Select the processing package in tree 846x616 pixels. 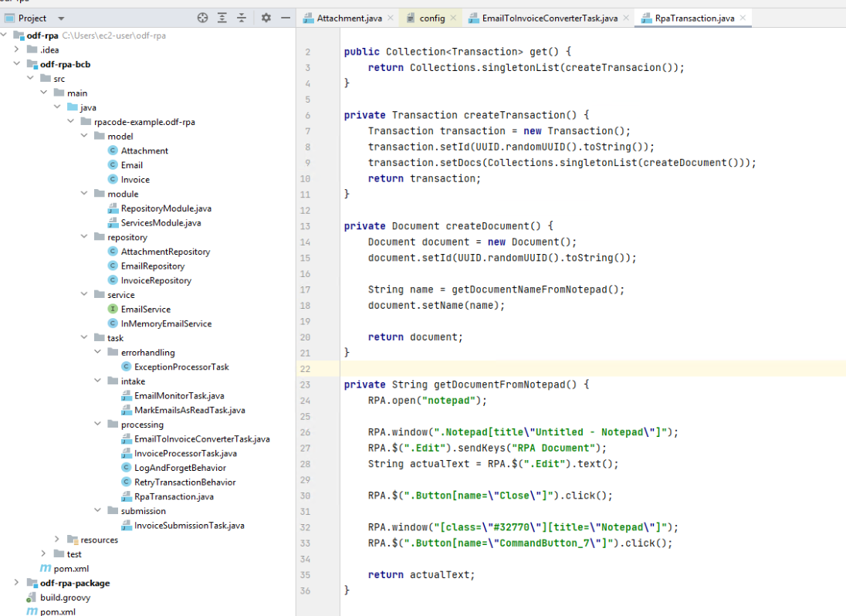142,425
